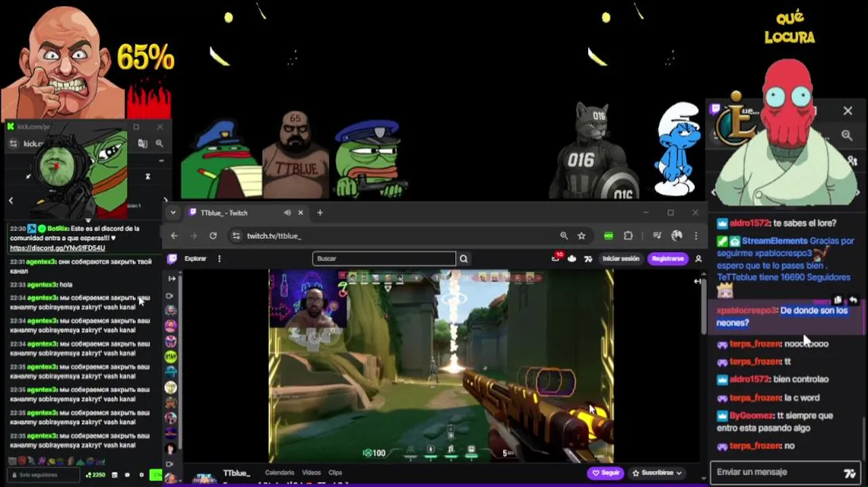Image resolution: width=868 pixels, height=487 pixels.
Task: Click the Seguir follow button
Action: click(605, 473)
